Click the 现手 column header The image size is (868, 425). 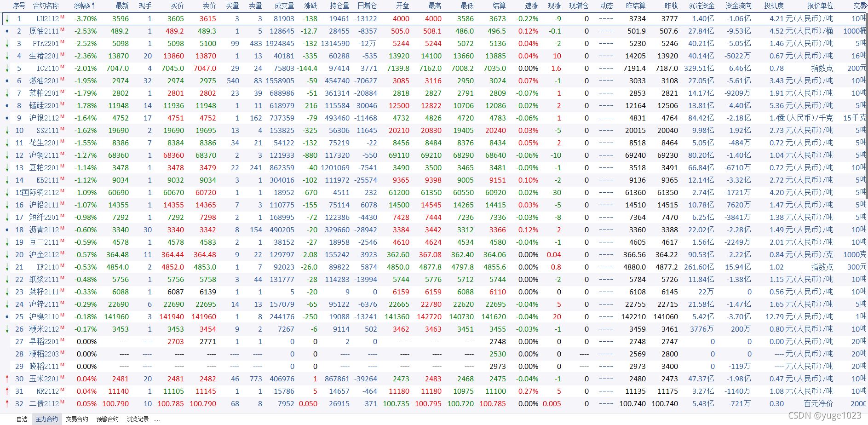(x=145, y=6)
